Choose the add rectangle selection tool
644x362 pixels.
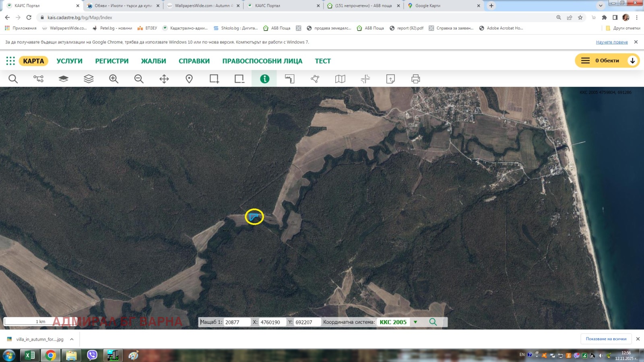(215, 79)
